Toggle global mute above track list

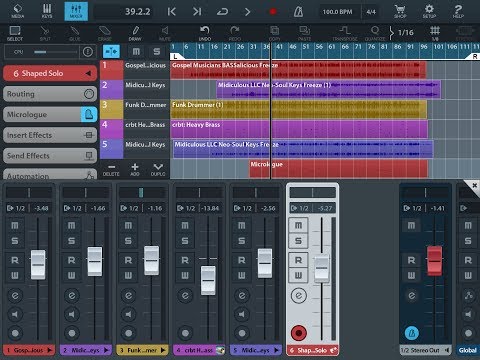136,51
